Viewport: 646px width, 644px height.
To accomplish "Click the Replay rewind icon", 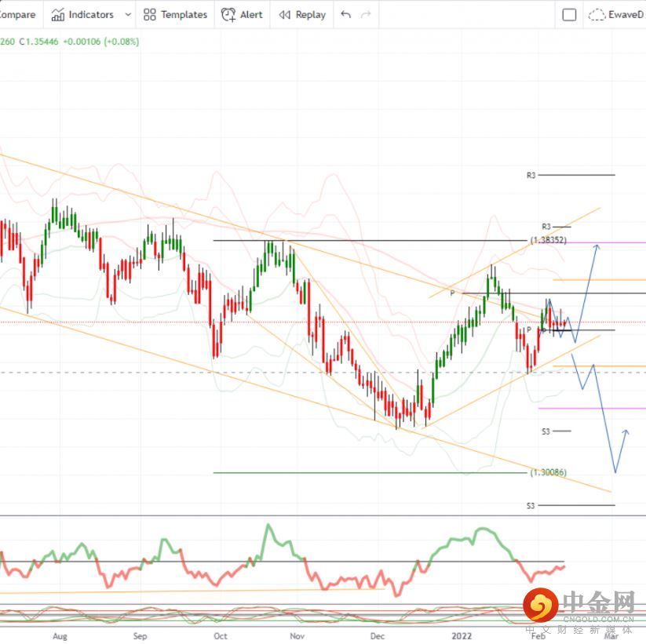I will pyautogui.click(x=285, y=15).
